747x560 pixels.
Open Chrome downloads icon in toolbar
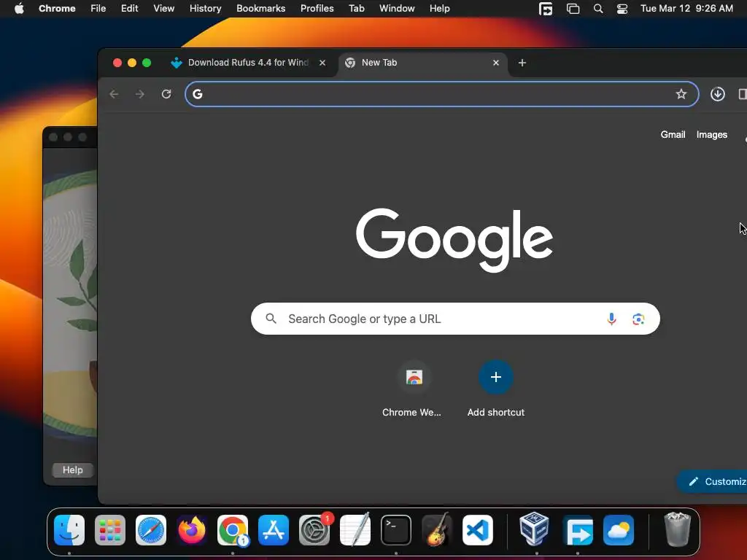click(x=718, y=94)
